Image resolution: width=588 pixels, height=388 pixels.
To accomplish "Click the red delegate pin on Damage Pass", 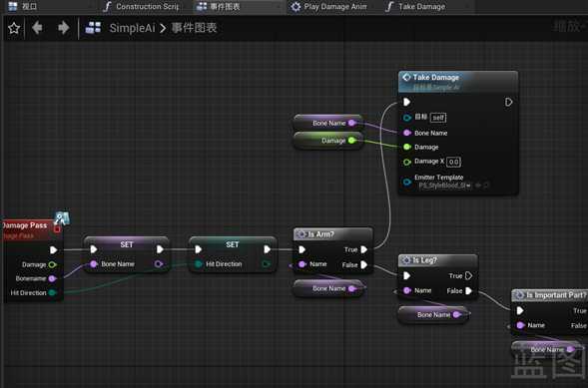I will point(57,229).
